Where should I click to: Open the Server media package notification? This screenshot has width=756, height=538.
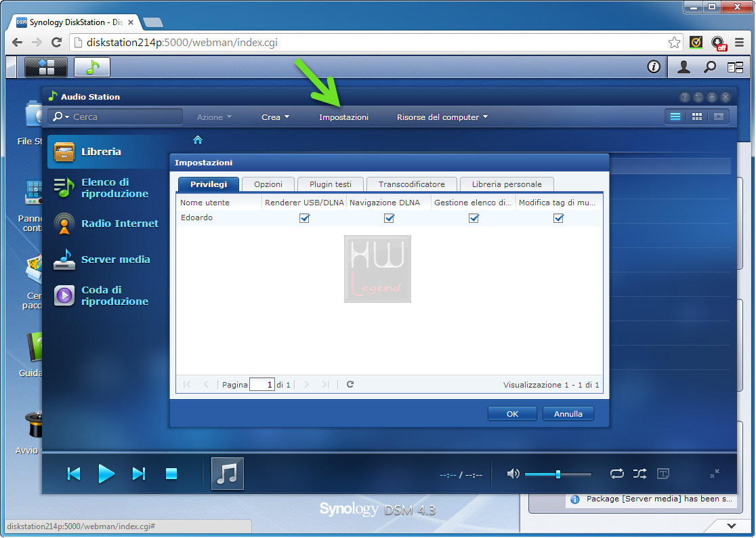652,499
